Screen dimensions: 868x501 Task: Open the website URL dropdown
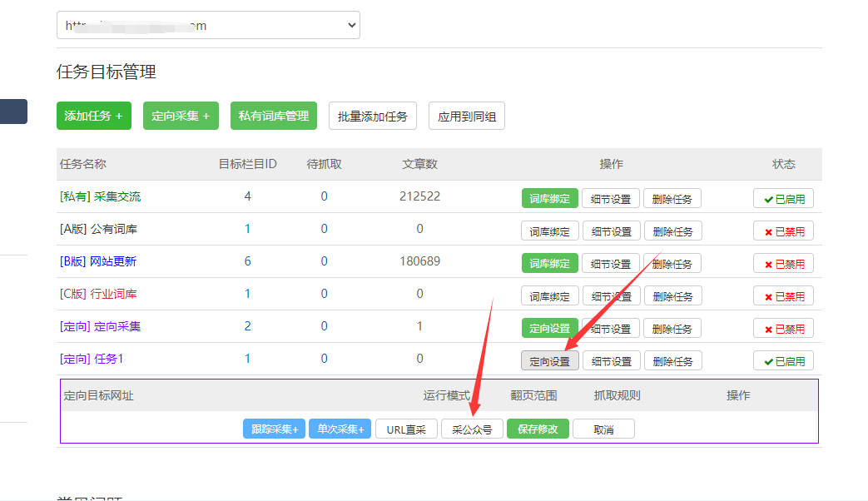click(x=208, y=26)
